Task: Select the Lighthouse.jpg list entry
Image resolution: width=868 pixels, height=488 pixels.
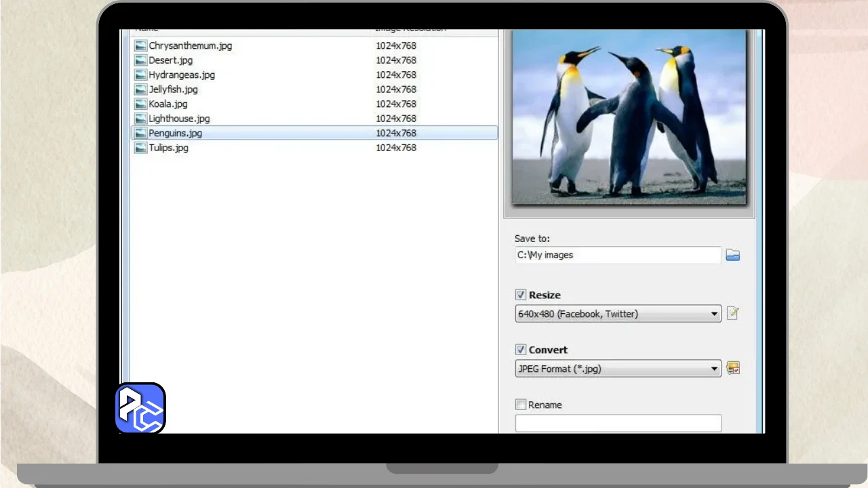Action: pos(179,119)
